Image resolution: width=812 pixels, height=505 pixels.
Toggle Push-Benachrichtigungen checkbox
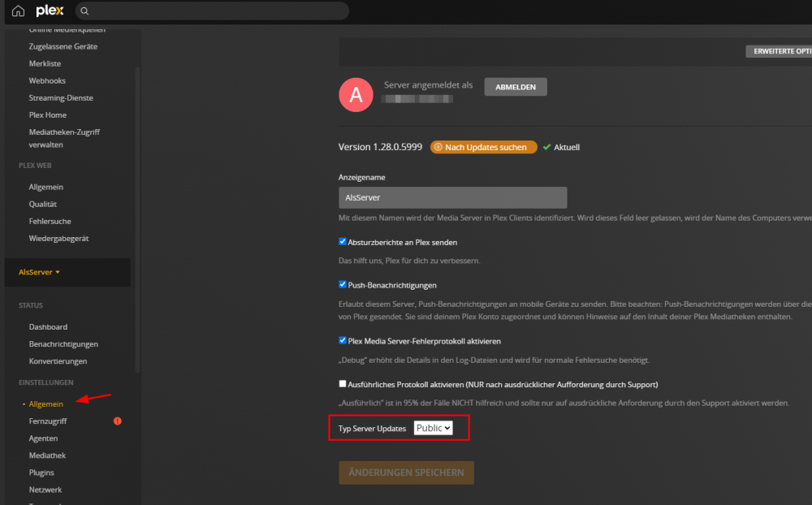pyautogui.click(x=343, y=284)
